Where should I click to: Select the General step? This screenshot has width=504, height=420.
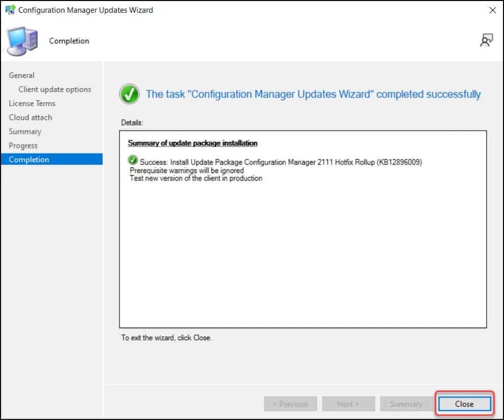coord(21,75)
